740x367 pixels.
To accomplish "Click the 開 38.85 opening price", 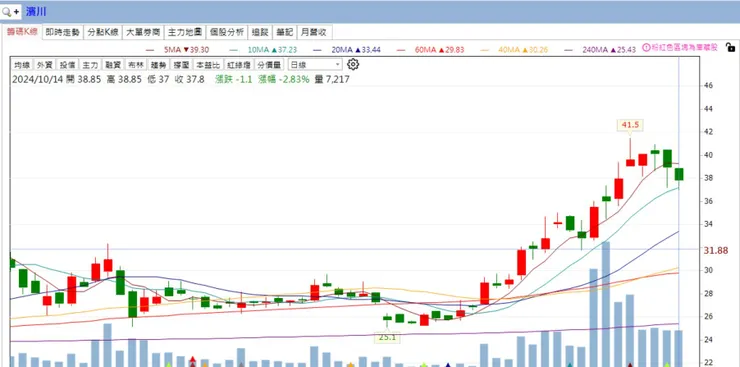I will (84, 79).
